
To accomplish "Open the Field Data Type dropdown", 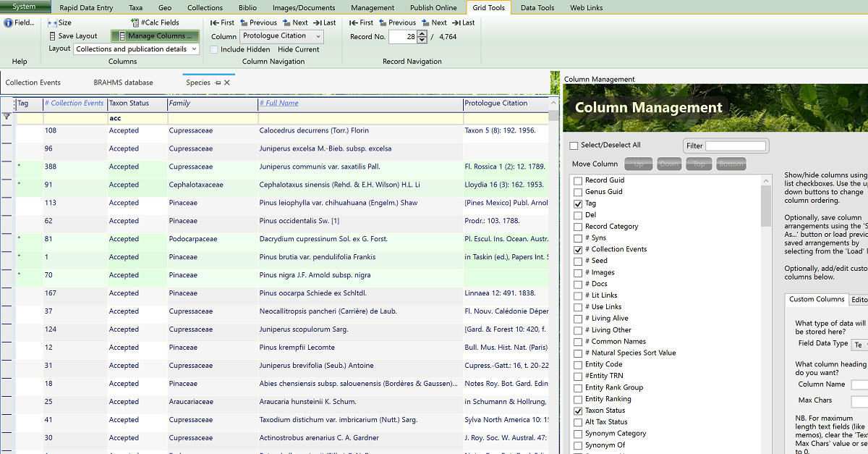I will (x=859, y=345).
